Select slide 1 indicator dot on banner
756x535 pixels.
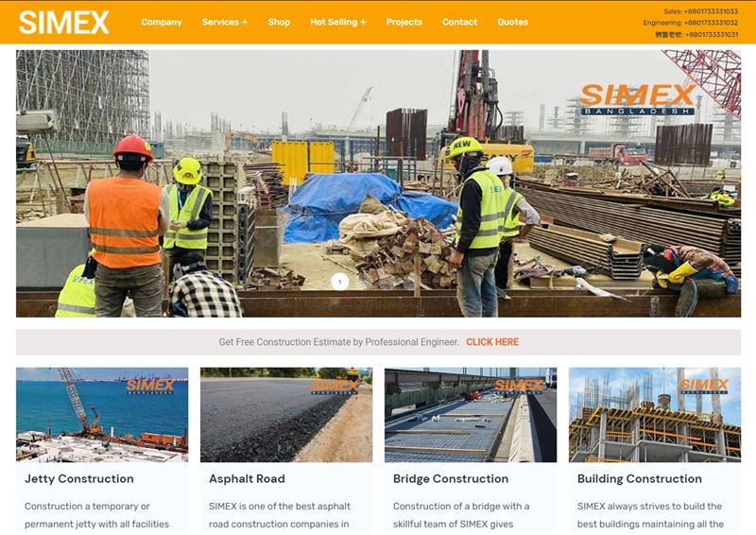tap(339, 282)
